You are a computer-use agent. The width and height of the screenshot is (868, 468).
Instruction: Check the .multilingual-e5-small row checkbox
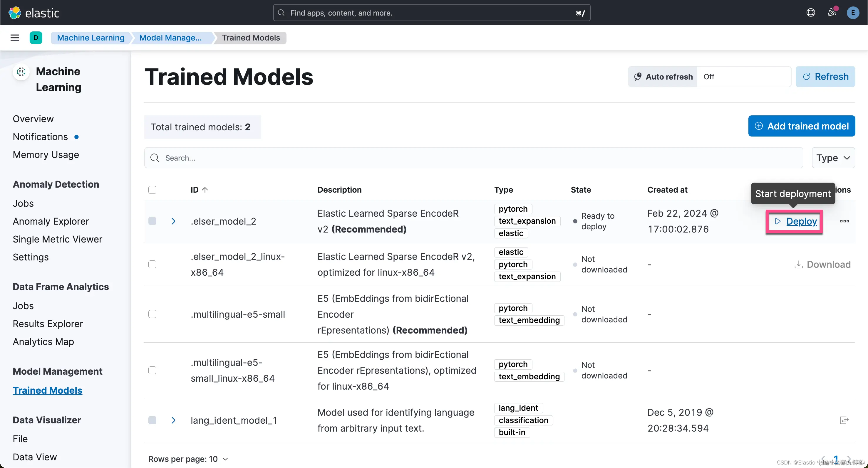[x=152, y=314]
